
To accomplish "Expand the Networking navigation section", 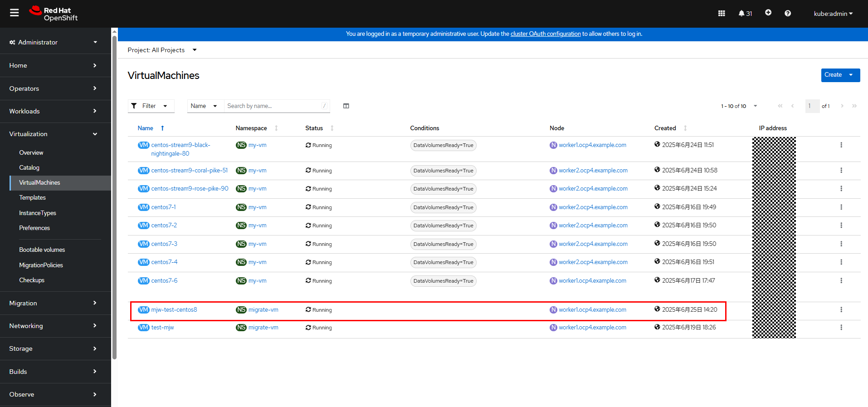I will pyautogui.click(x=55, y=326).
